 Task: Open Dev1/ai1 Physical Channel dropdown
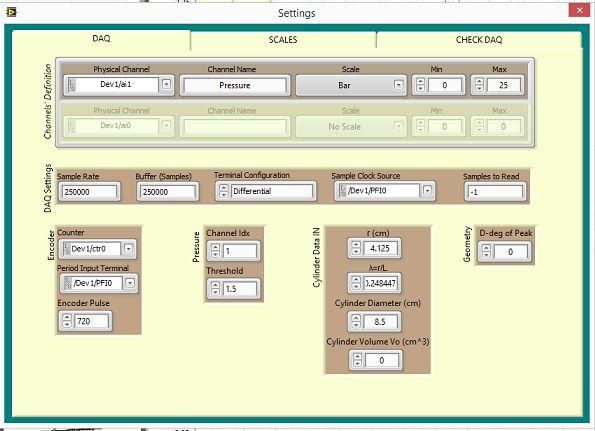click(x=166, y=84)
